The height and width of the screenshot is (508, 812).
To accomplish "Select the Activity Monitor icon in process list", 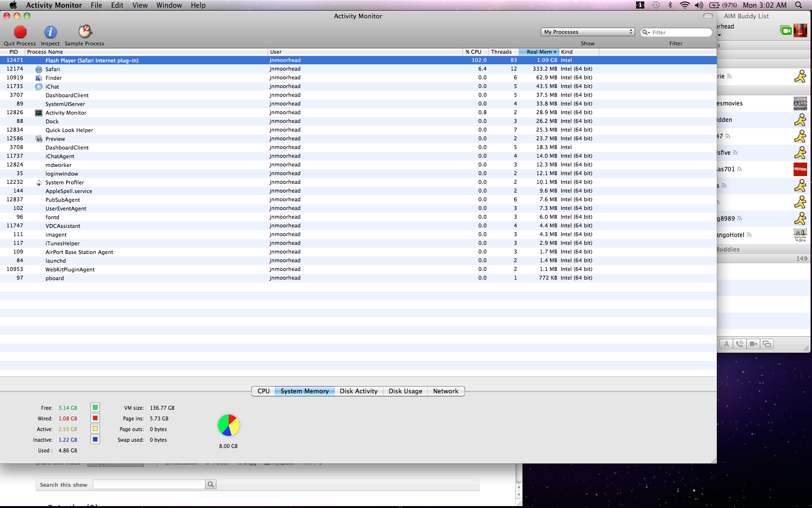I will pyautogui.click(x=39, y=113).
